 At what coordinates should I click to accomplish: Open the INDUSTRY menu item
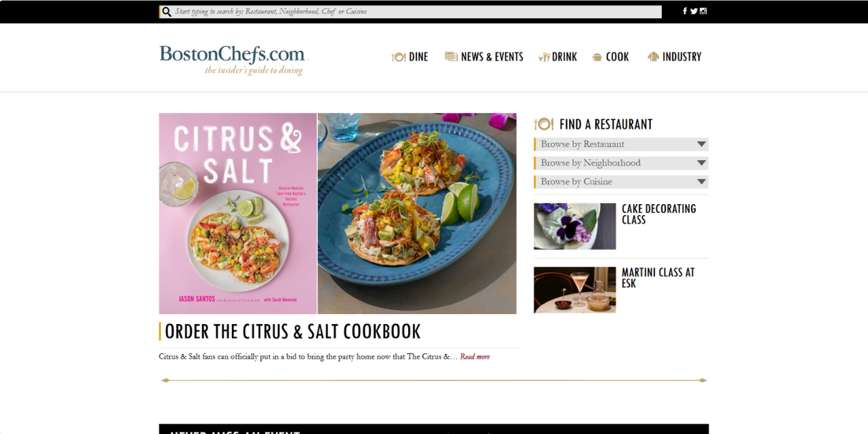click(682, 57)
